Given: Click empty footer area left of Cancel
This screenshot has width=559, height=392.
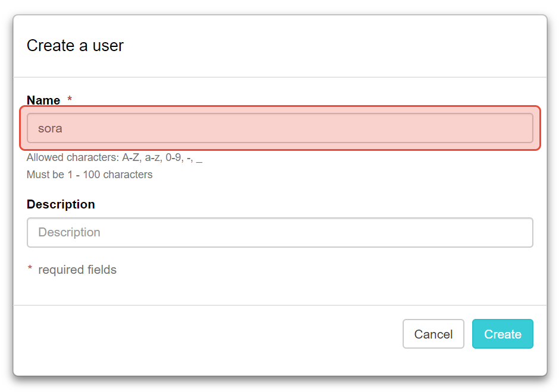Looking at the screenshot, I should pos(208,334).
